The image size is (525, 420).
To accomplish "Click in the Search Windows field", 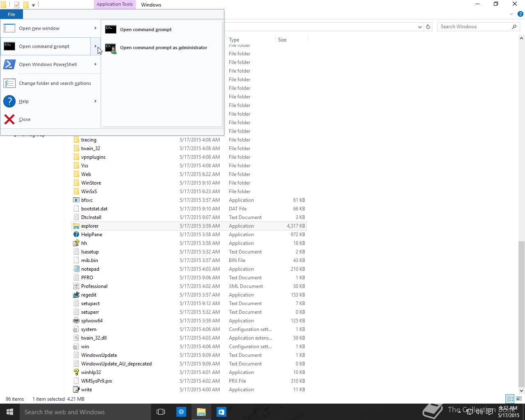I will coord(475,27).
